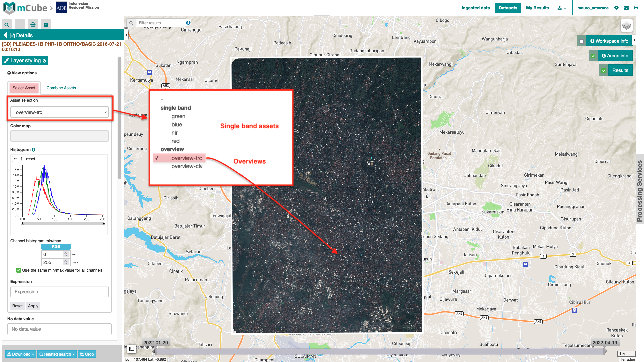Click the Crop button

point(87,354)
